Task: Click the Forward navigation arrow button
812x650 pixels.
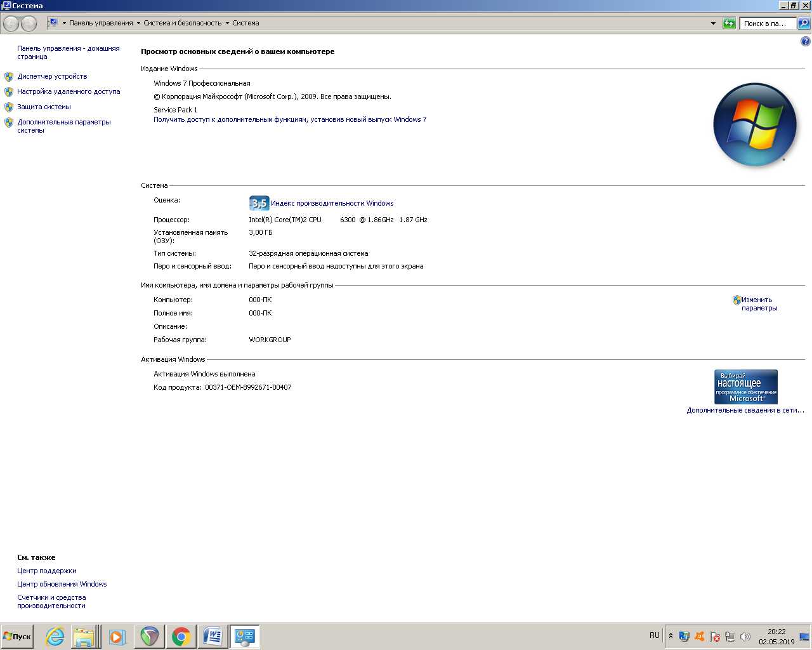Action: click(x=29, y=23)
